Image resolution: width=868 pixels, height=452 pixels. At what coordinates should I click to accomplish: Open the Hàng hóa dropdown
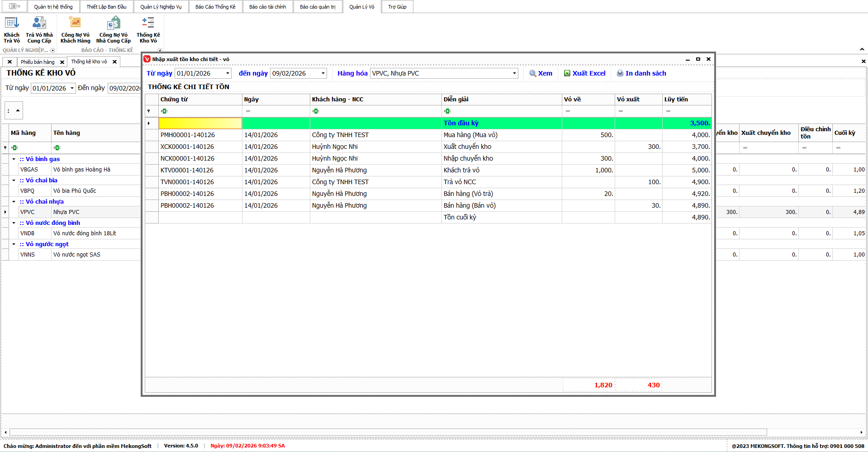coord(514,73)
